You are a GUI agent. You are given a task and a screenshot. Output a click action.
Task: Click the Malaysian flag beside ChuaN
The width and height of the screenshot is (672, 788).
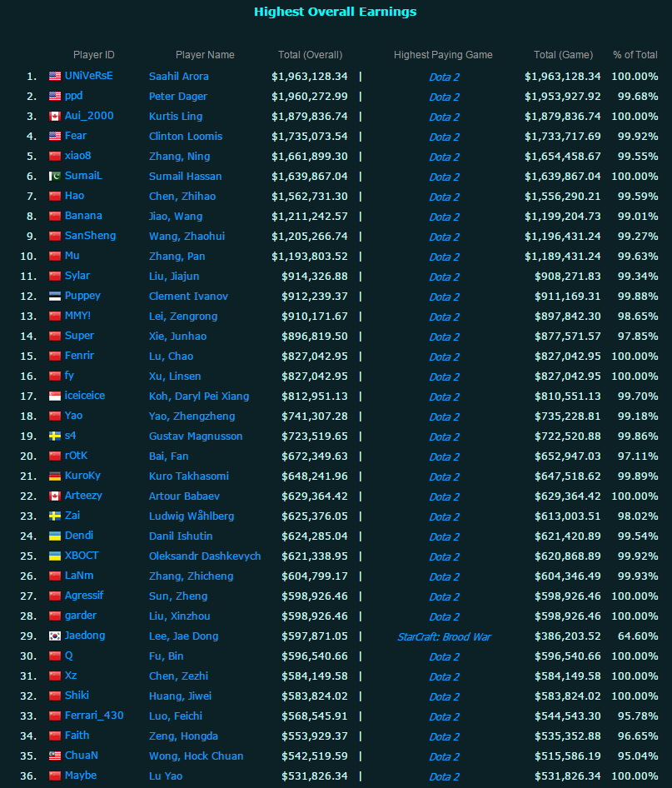click(x=55, y=756)
